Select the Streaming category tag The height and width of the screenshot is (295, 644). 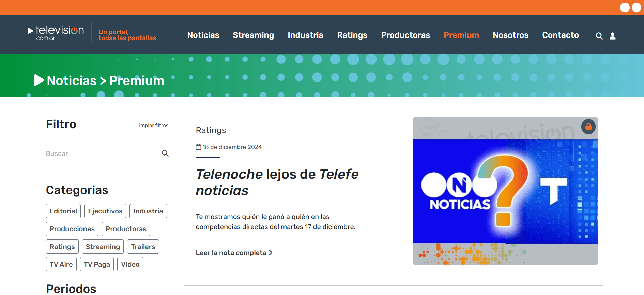(103, 247)
